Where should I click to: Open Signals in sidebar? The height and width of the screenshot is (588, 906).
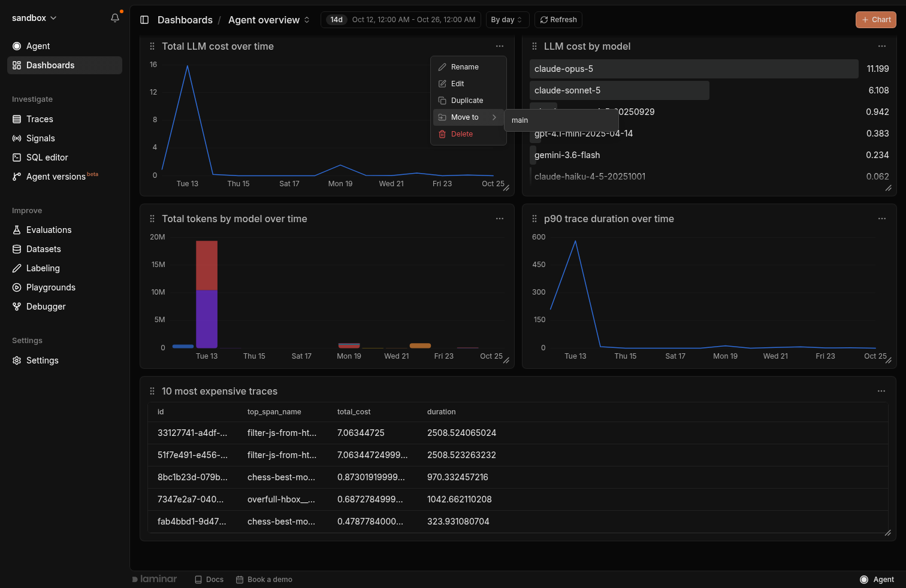pos(65,138)
